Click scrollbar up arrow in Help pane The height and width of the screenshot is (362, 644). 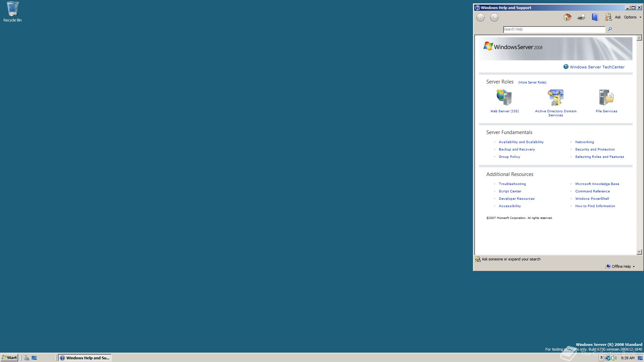pos(639,38)
